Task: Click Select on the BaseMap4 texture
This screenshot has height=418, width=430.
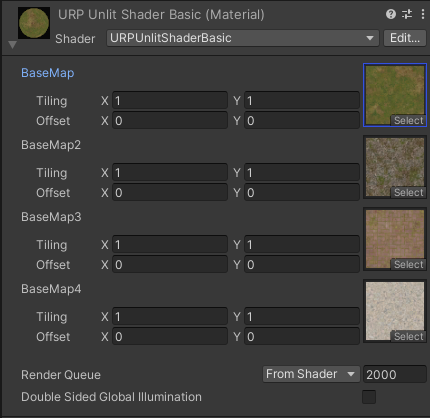Action: pos(408,337)
